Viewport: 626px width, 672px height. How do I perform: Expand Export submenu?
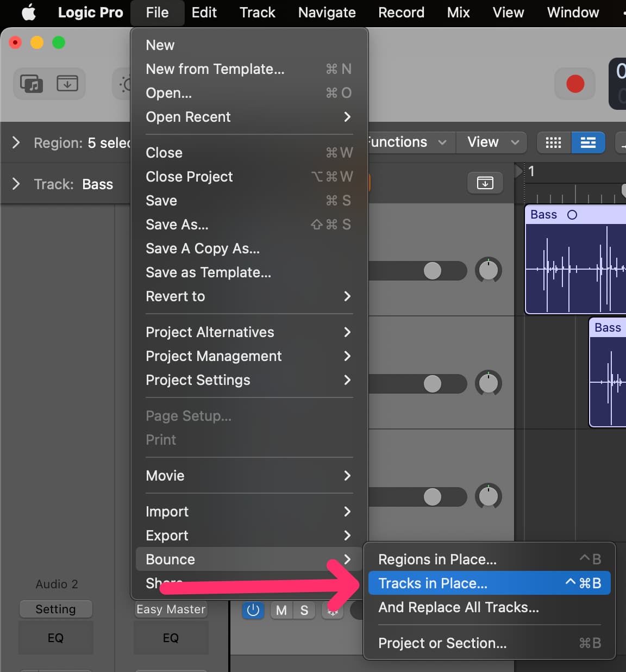(x=249, y=536)
